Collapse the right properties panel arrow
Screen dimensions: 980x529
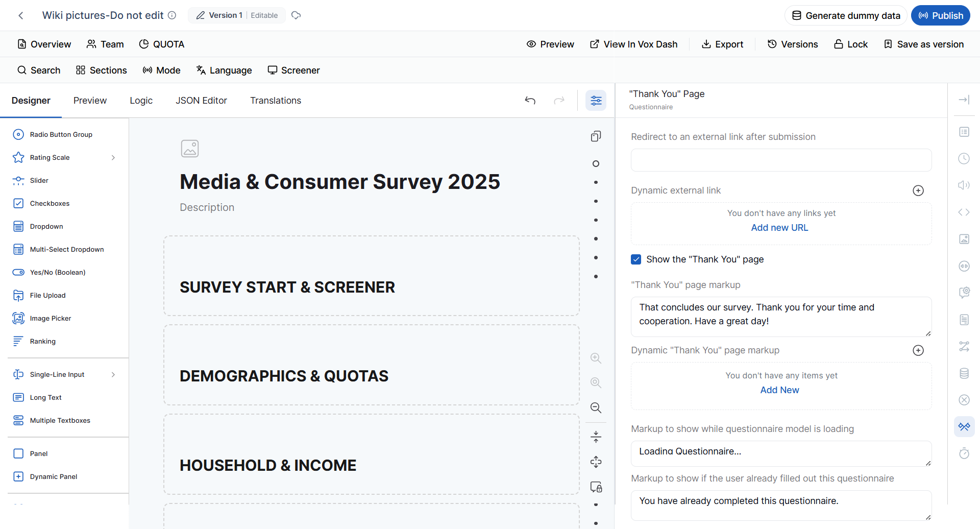(x=964, y=100)
